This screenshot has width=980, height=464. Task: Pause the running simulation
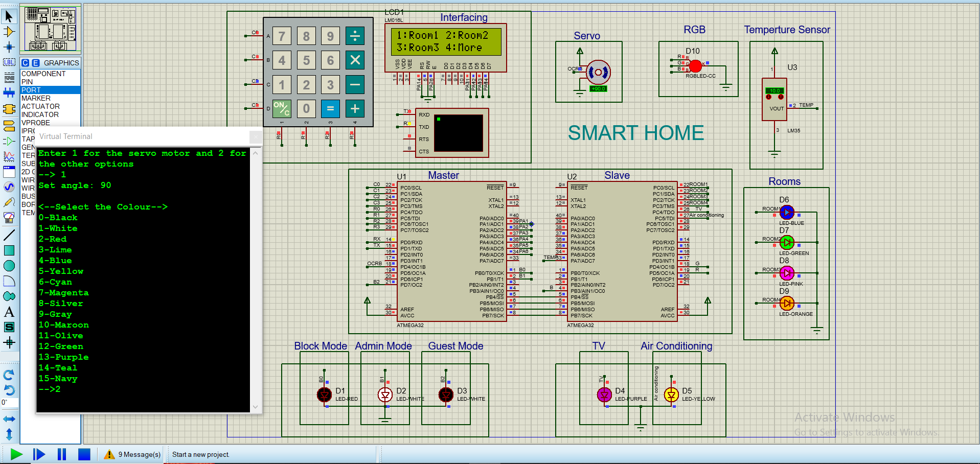(x=61, y=454)
